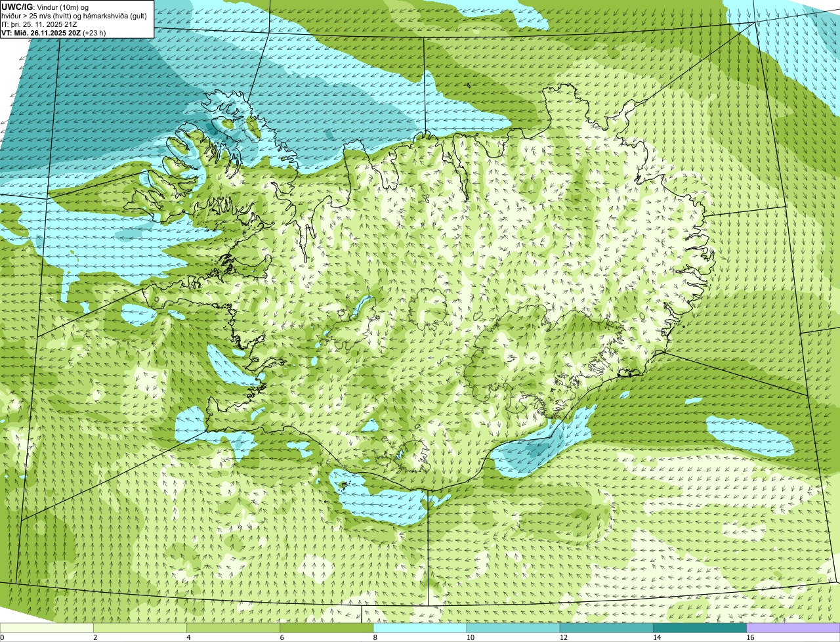Image resolution: width=840 pixels, height=642 pixels.
Task: Click the legend tick label '8'
Action: 375,637
